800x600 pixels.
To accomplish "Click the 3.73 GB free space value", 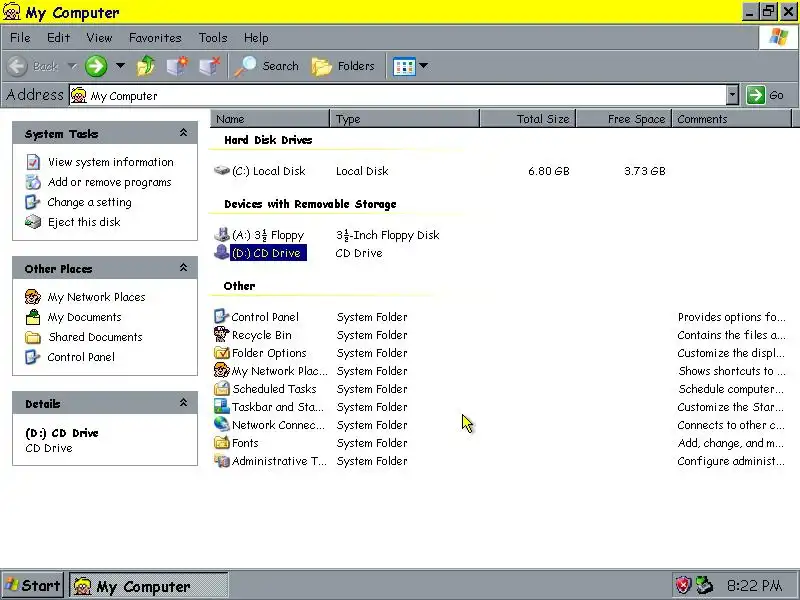I will click(x=645, y=171).
